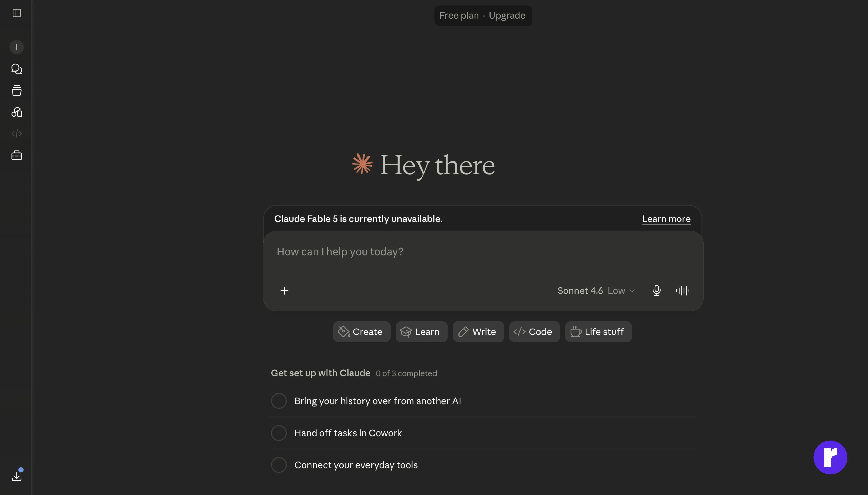Activate microphone dictation icon
Viewport: 868px width, 495px height.
pos(657,291)
